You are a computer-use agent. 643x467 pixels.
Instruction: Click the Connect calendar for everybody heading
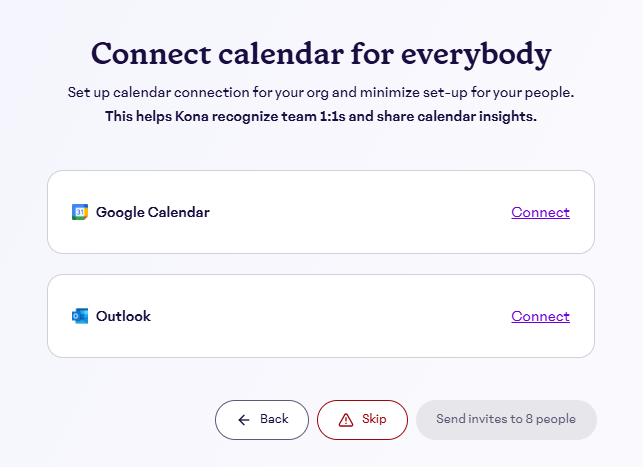pos(321,53)
